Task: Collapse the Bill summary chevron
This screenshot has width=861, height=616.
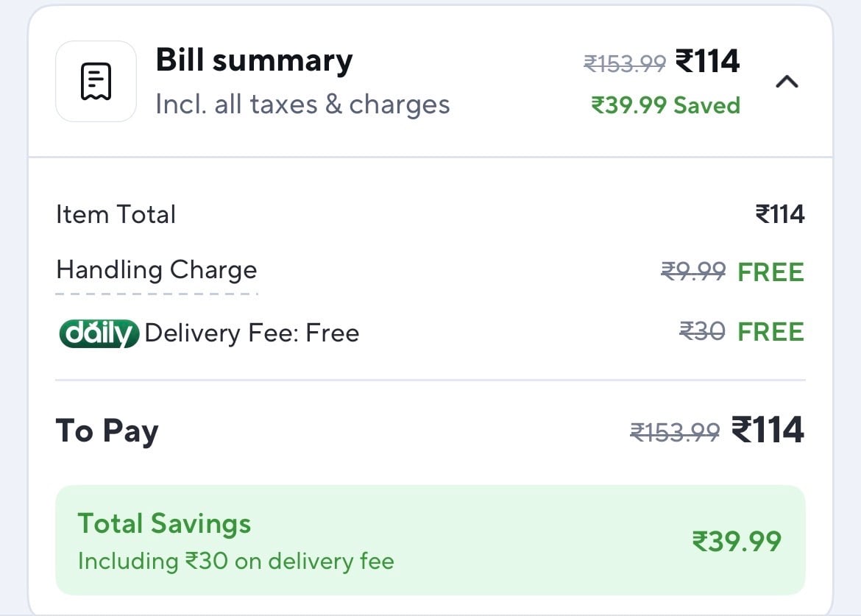Action: (787, 82)
